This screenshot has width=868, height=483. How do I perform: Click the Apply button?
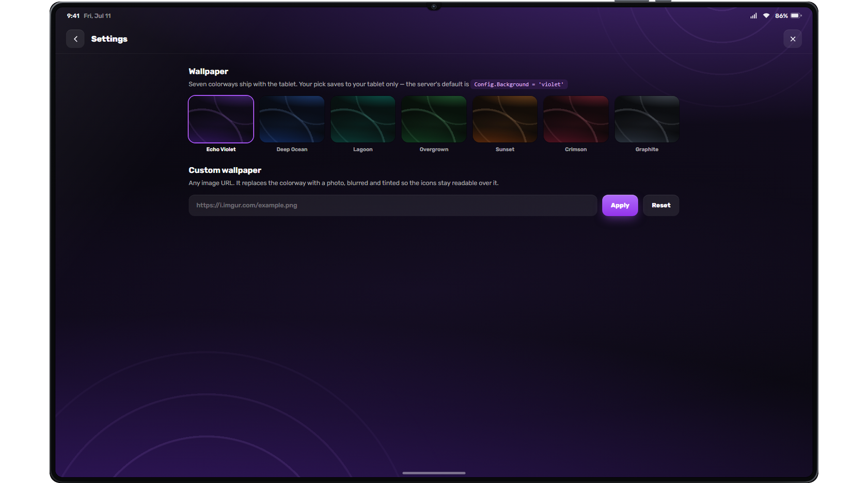click(x=620, y=205)
